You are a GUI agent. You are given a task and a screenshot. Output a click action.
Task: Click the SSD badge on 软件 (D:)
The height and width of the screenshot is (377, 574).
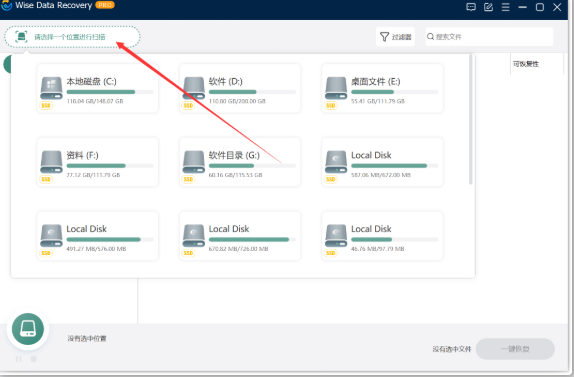tap(188, 106)
